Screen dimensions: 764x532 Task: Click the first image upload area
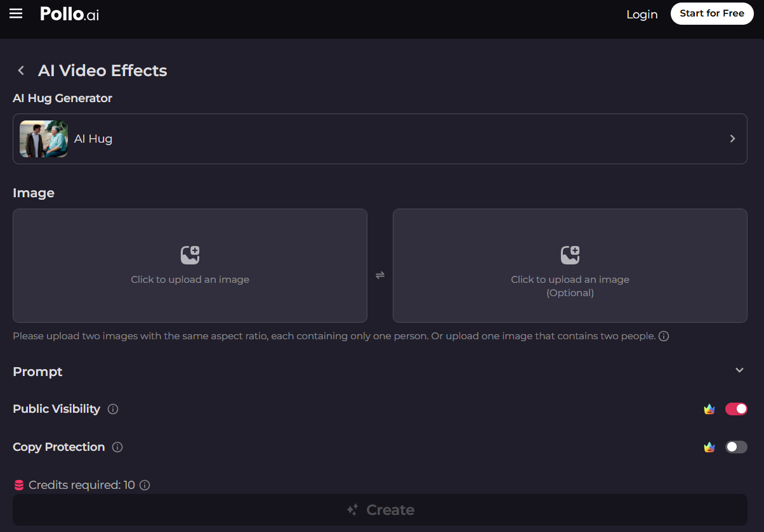pos(190,266)
